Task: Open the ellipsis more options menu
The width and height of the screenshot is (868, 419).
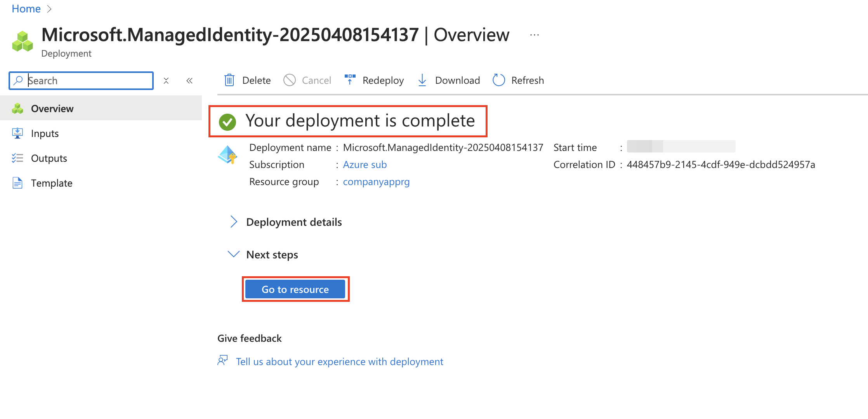Action: (535, 35)
